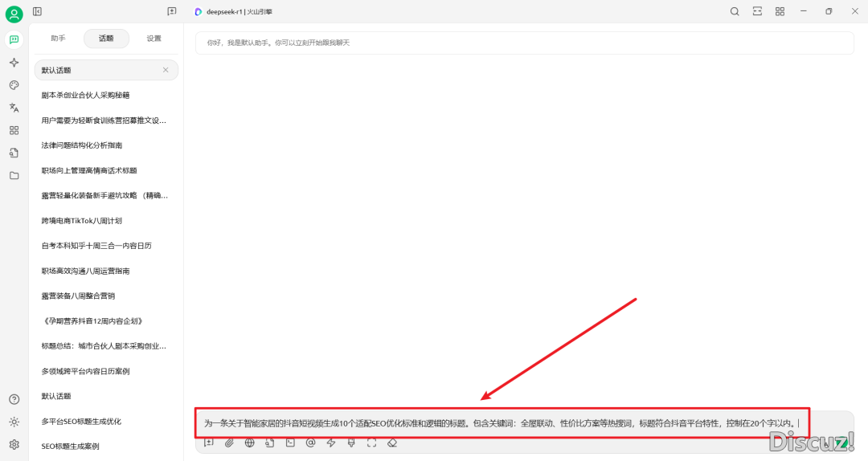Open the files folder icon in sidebar
Screen dimensions: 868x461
point(14,175)
